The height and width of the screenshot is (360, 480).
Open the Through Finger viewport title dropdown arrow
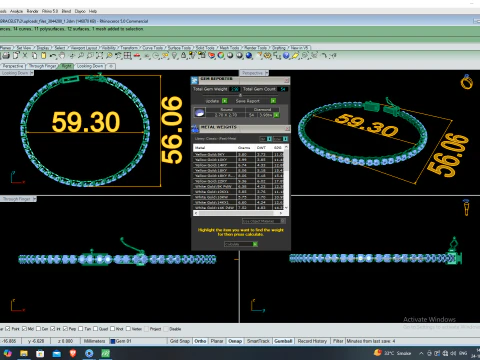pyautogui.click(x=34, y=199)
